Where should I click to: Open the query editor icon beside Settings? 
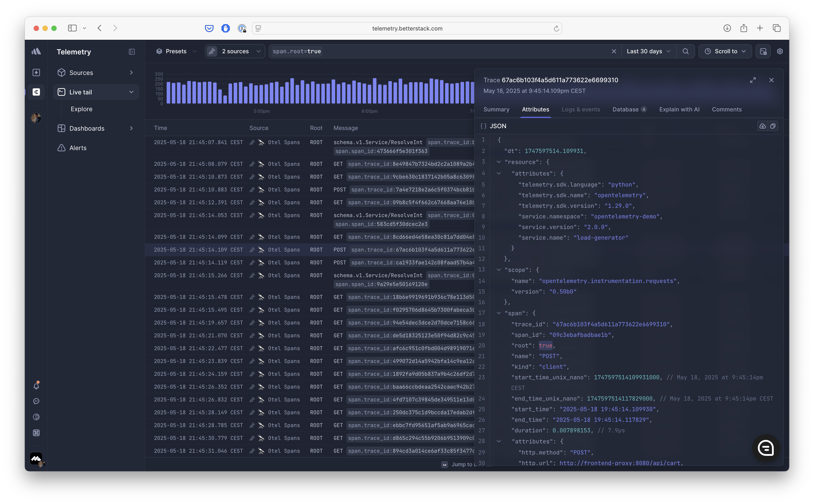pos(763,51)
